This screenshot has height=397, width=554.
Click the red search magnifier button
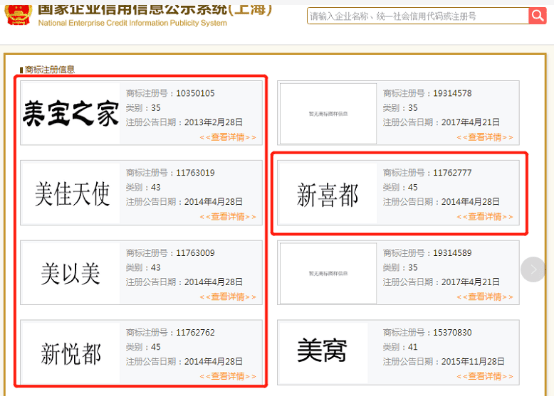click(537, 16)
